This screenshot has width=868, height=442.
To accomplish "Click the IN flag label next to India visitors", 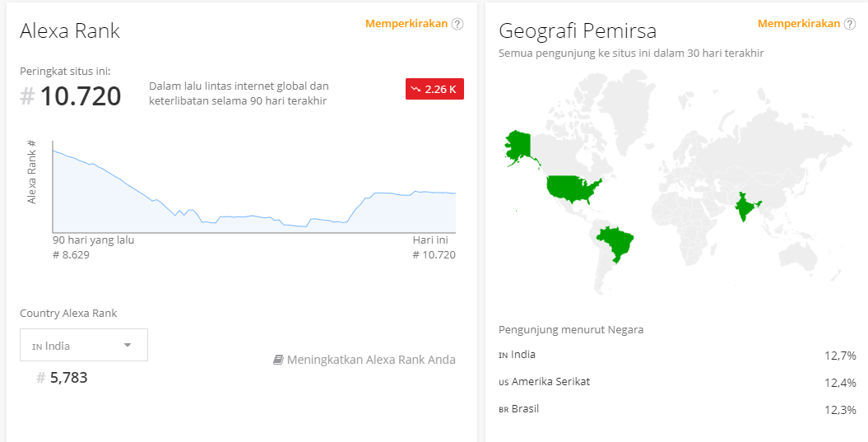I will (x=504, y=356).
